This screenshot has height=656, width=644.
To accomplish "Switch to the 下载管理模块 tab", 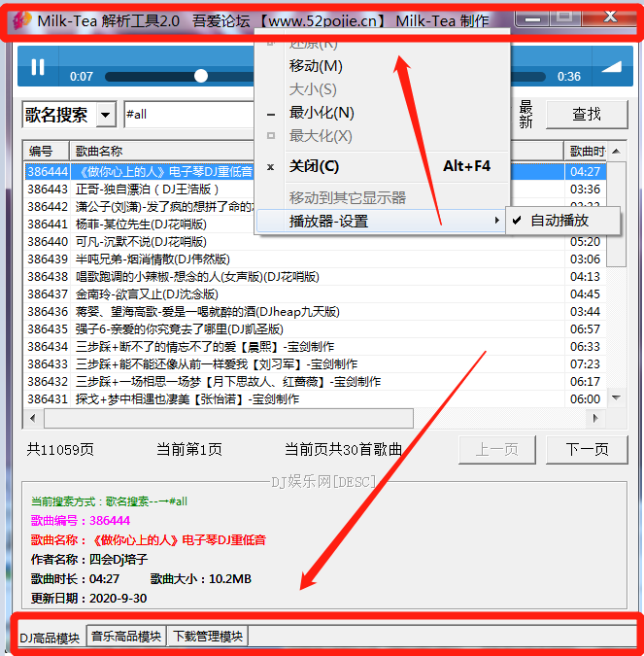I will (208, 637).
